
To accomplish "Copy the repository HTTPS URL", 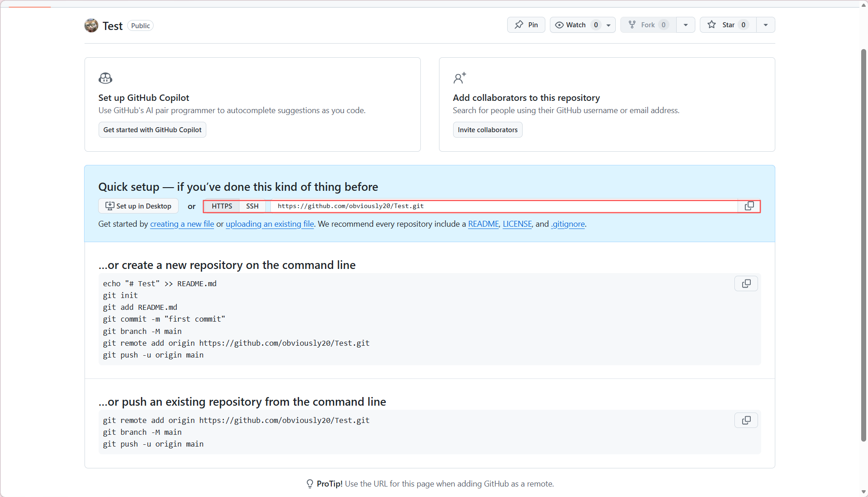I will click(749, 206).
